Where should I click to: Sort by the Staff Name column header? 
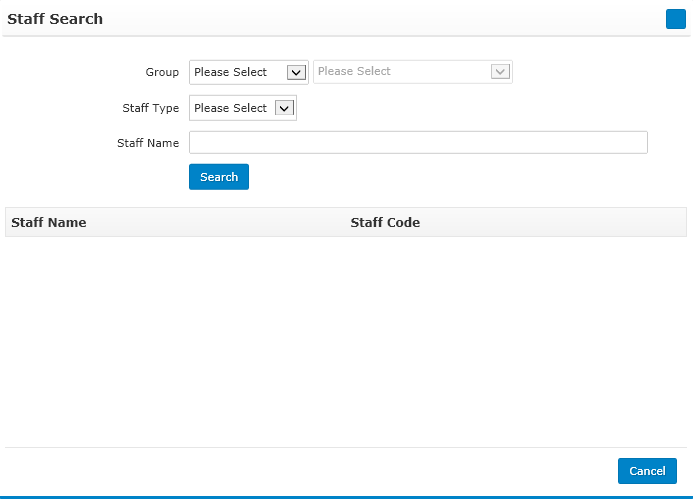(x=49, y=222)
